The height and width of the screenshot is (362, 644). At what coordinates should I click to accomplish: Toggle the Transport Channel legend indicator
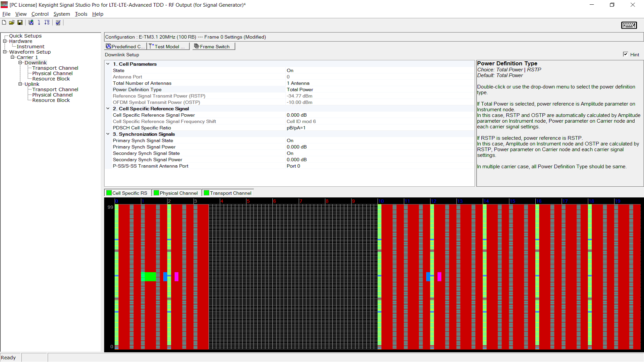[207, 193]
